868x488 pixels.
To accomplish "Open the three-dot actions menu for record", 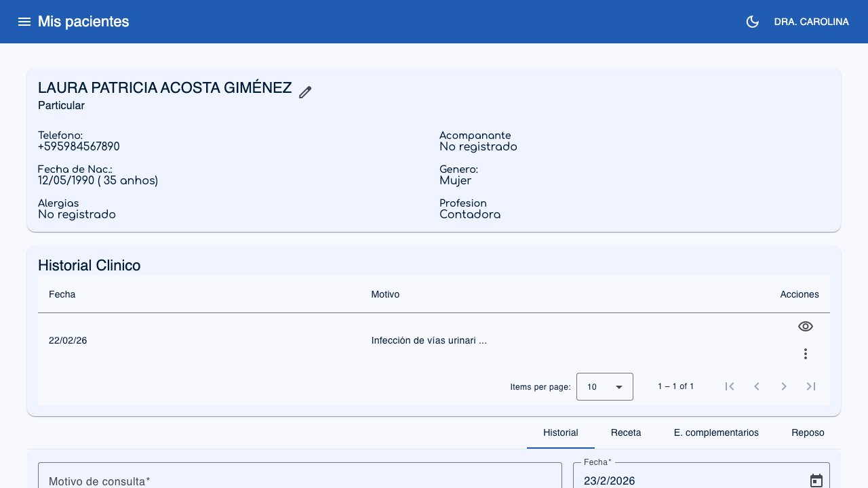I will click(x=805, y=354).
